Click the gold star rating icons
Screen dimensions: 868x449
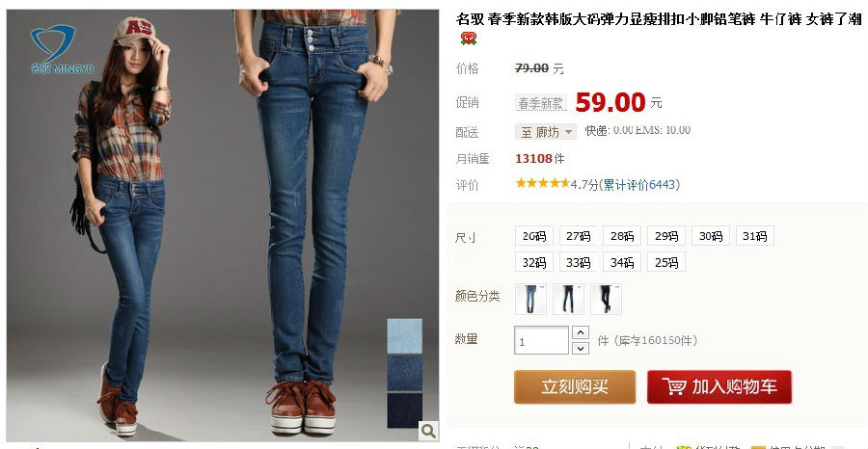tap(542, 183)
